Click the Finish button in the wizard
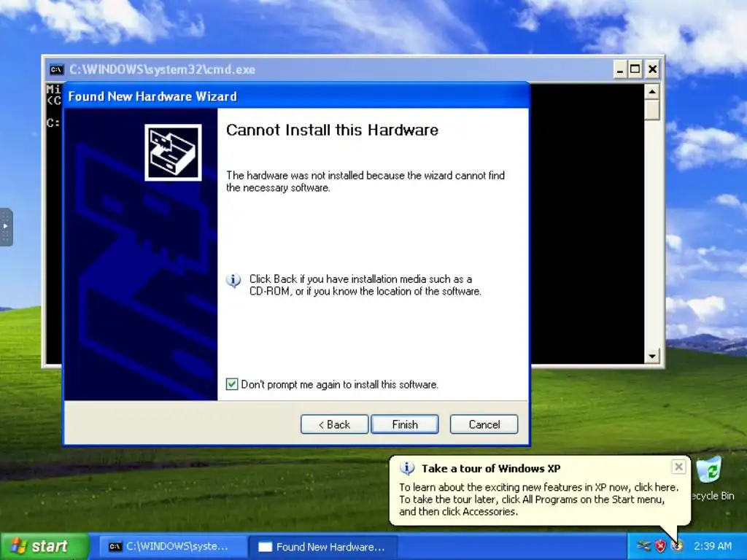 tap(404, 424)
